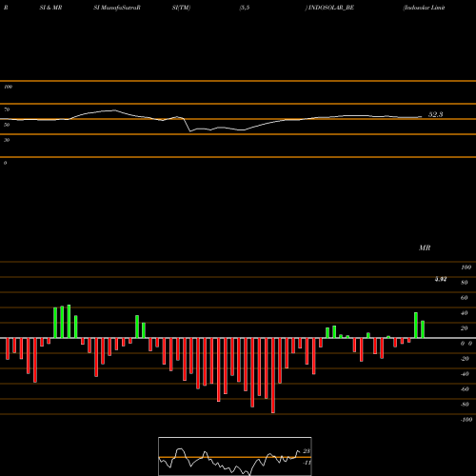
Task: Click the MR axis label -100
Action: pyautogui.click(x=466, y=420)
